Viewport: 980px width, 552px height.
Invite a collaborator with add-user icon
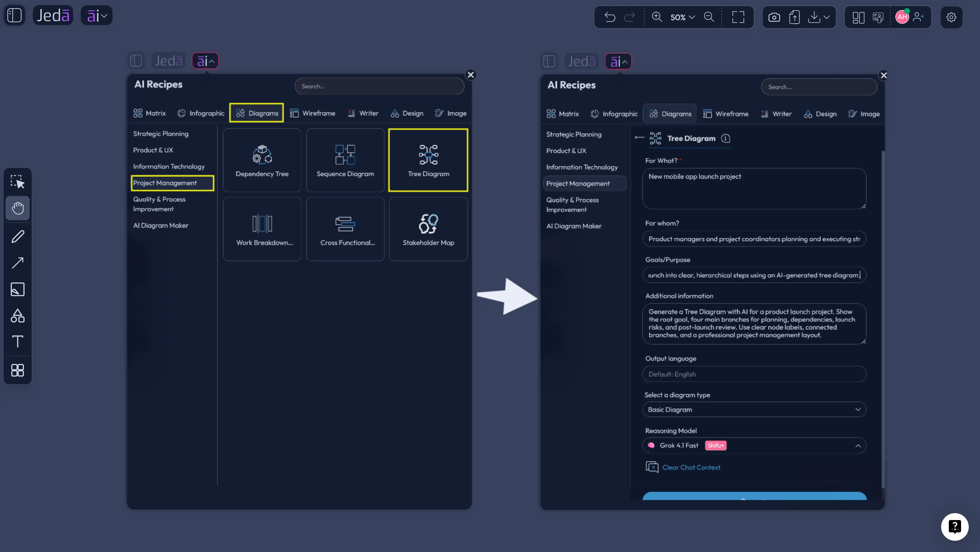(x=918, y=17)
